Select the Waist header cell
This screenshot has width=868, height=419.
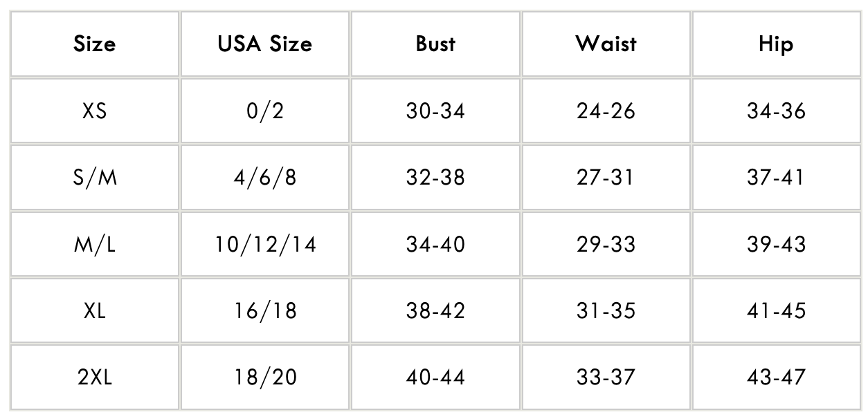tap(606, 44)
